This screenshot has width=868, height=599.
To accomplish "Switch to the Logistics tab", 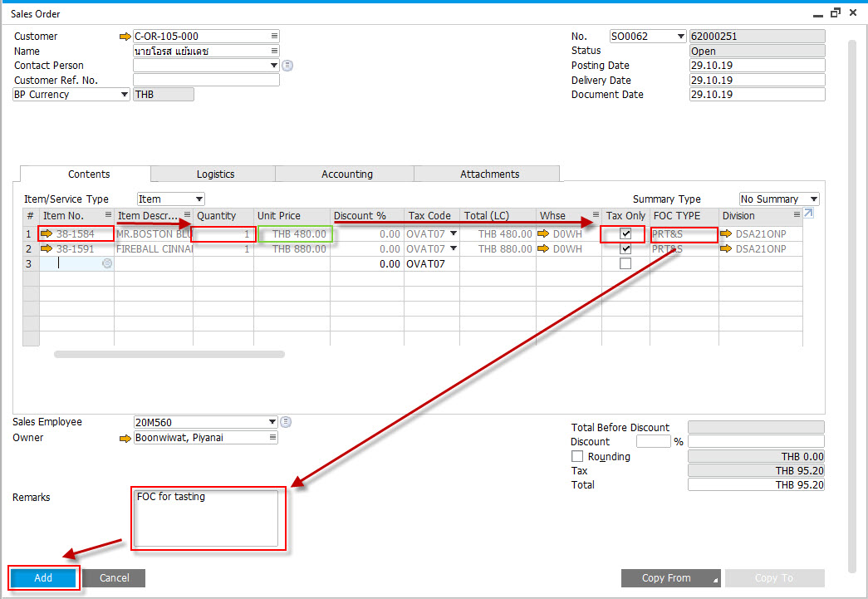I will point(215,174).
